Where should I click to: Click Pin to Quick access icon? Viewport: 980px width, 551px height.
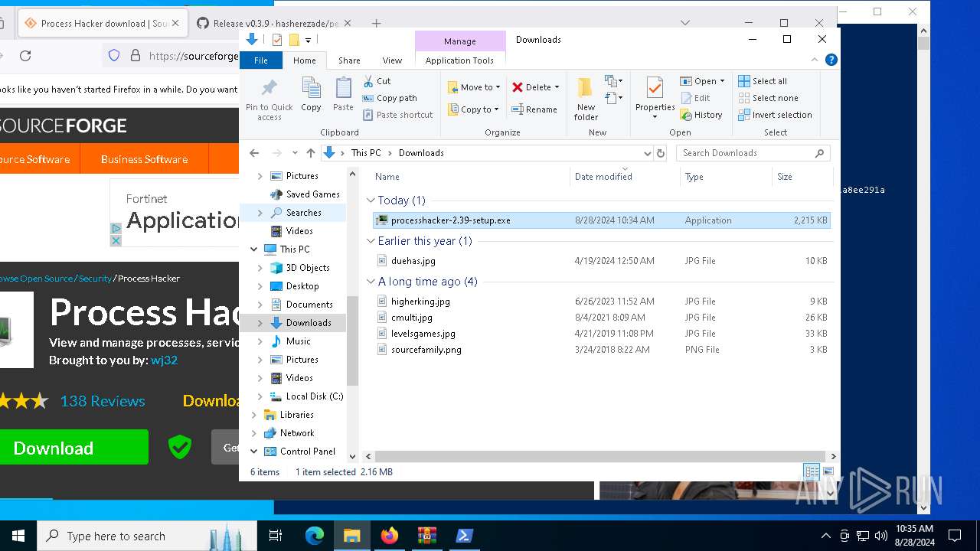coord(269,88)
